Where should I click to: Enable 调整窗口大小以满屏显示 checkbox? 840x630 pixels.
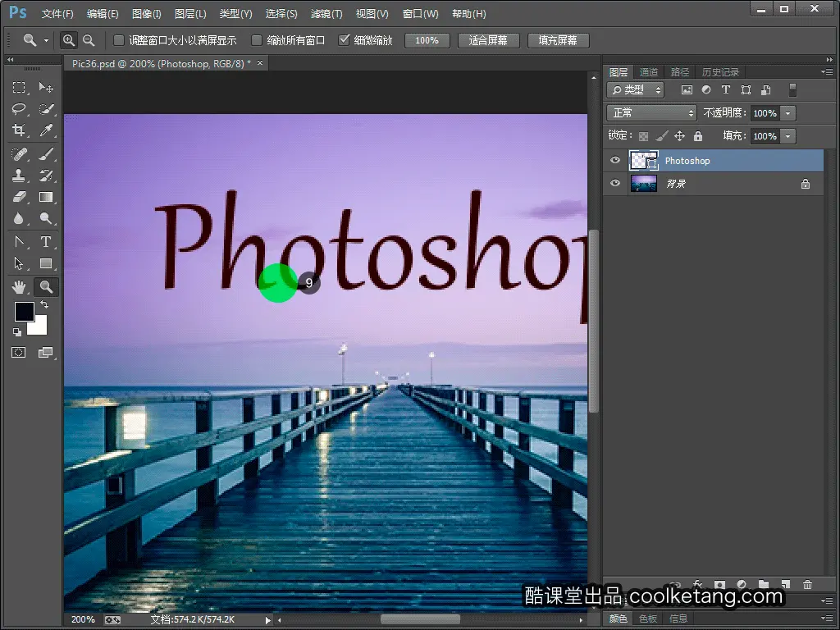pos(119,40)
